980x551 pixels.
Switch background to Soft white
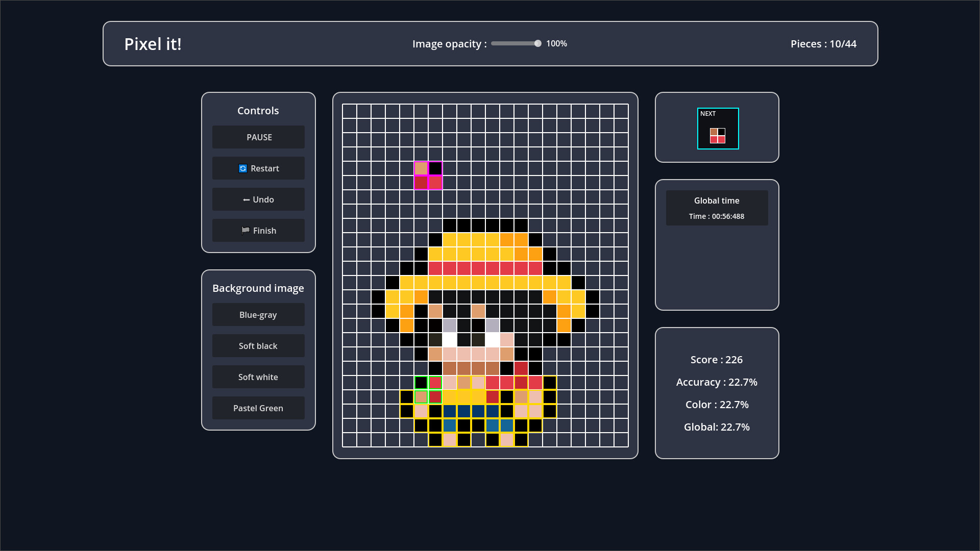click(x=258, y=377)
